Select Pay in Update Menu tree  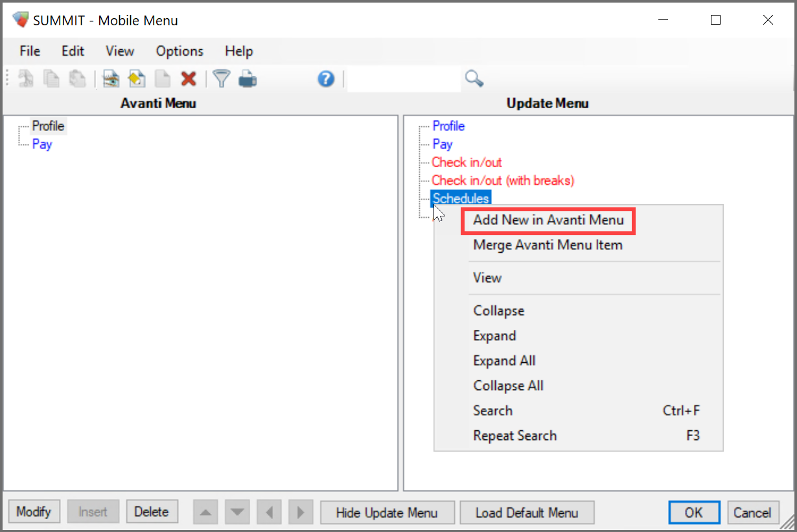[443, 144]
